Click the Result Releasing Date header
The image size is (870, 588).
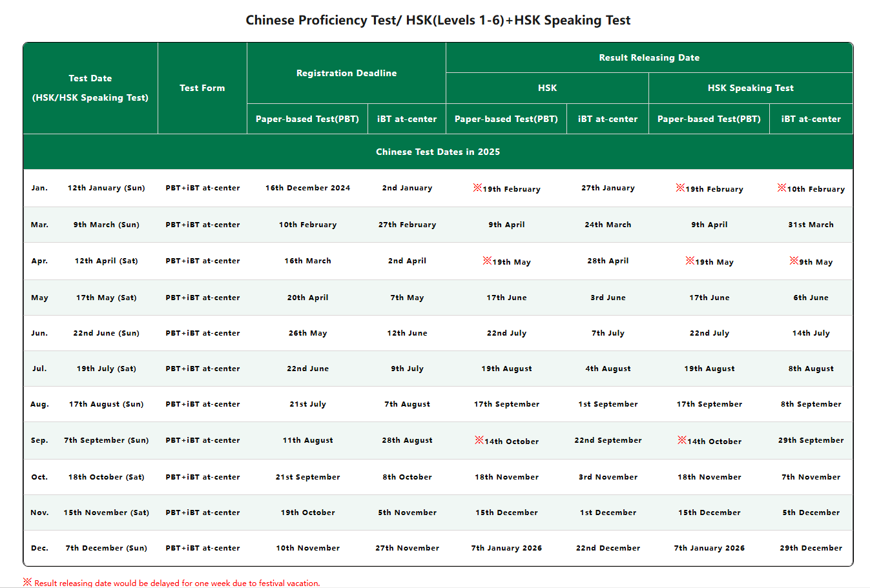pos(649,58)
